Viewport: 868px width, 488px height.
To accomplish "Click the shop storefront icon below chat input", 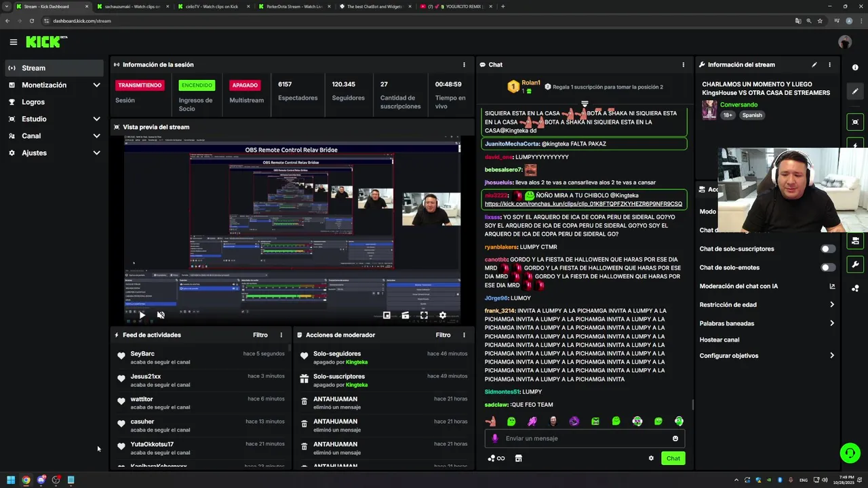I will [518, 458].
